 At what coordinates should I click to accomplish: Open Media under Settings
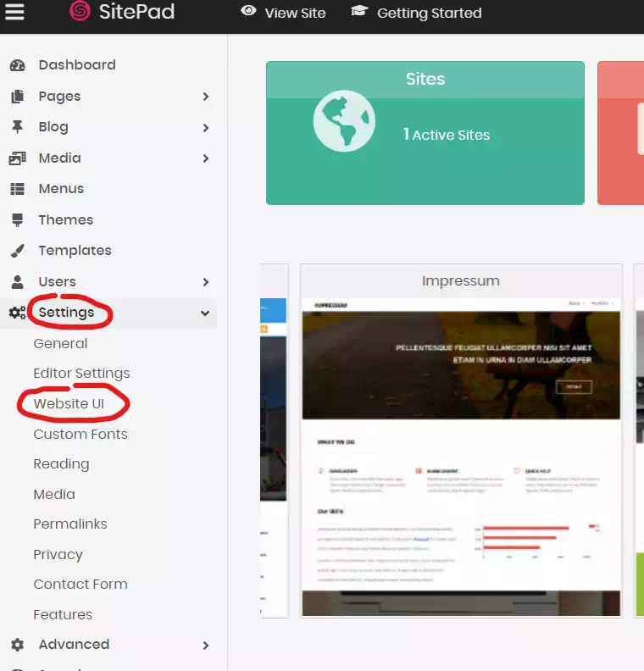(54, 495)
